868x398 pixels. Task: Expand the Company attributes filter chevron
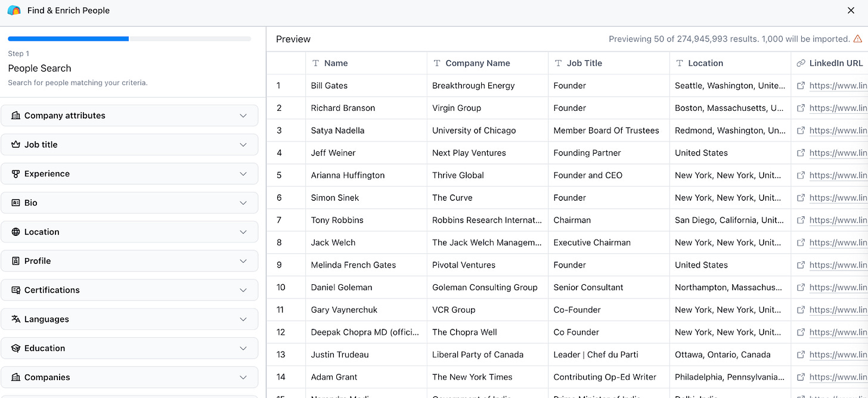tap(243, 116)
